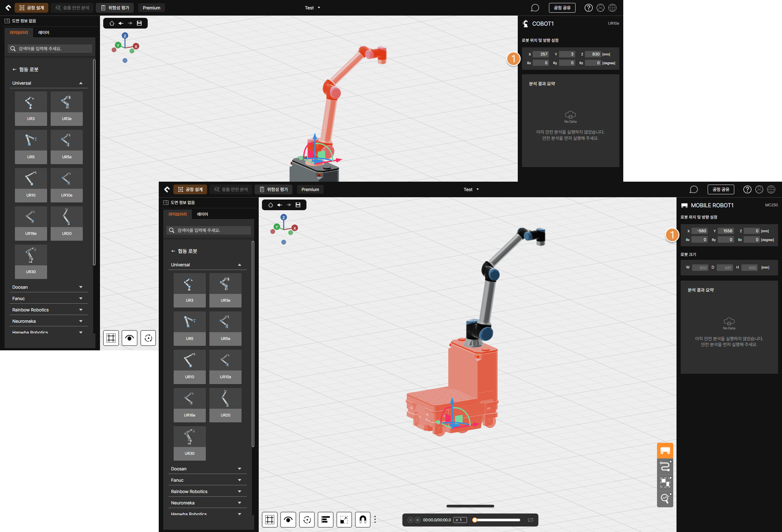Open the path route tool in the side toolbar
The image size is (782, 532).
point(665,467)
